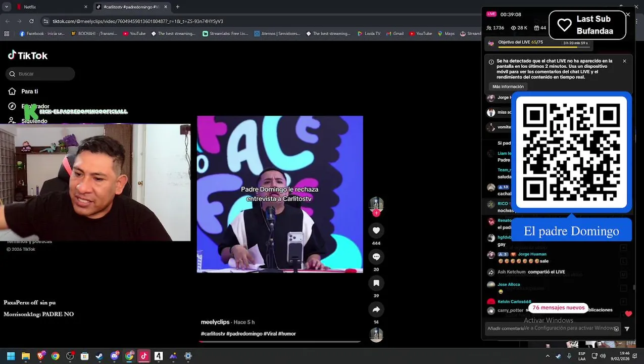Close the TikTok #carlitostv tab
The image size is (644, 364).
tap(165, 7)
